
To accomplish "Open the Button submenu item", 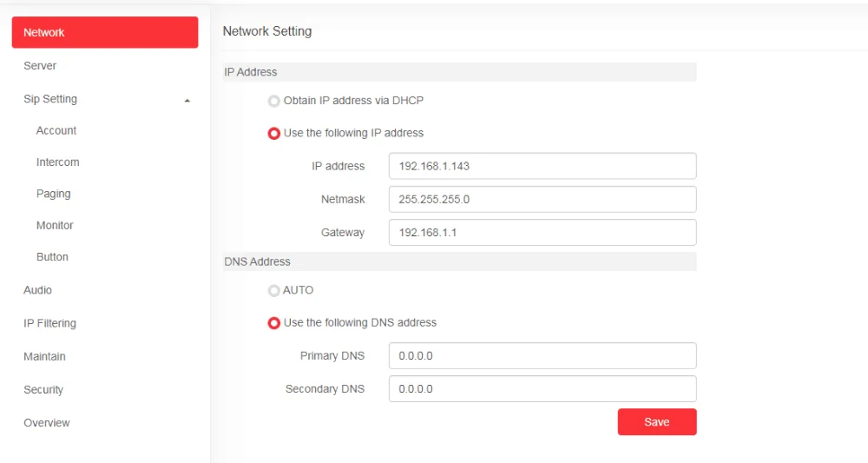I will [52, 256].
